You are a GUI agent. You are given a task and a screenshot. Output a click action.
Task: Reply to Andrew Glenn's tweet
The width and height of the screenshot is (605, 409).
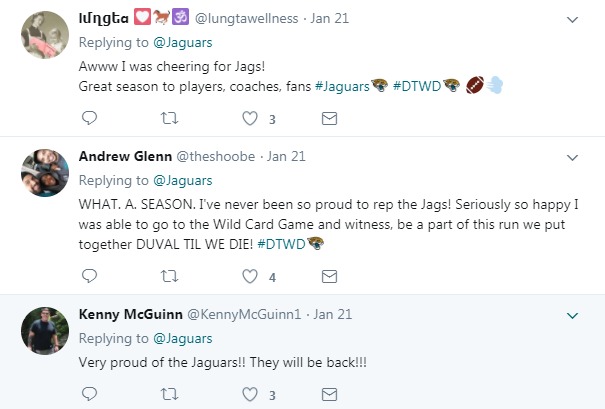point(89,276)
